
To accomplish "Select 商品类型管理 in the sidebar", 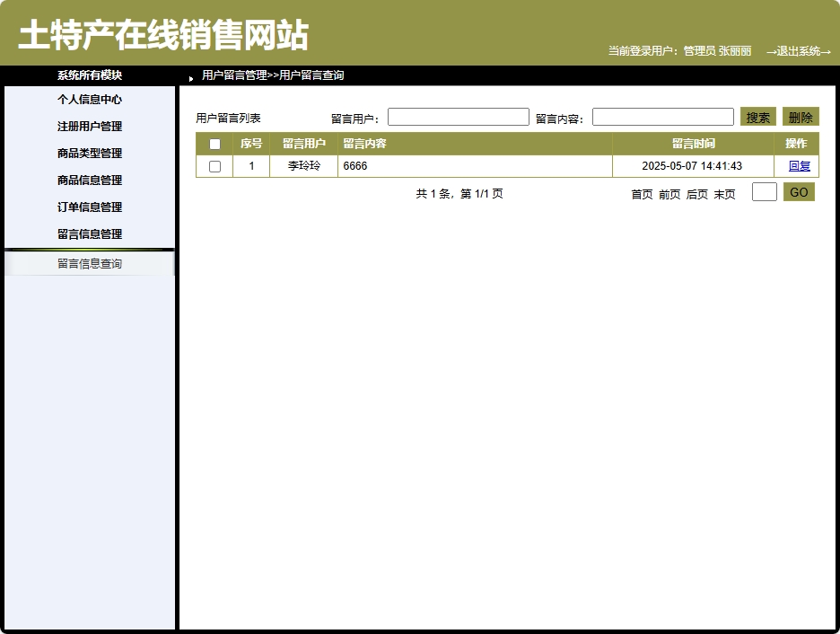I will pos(90,153).
